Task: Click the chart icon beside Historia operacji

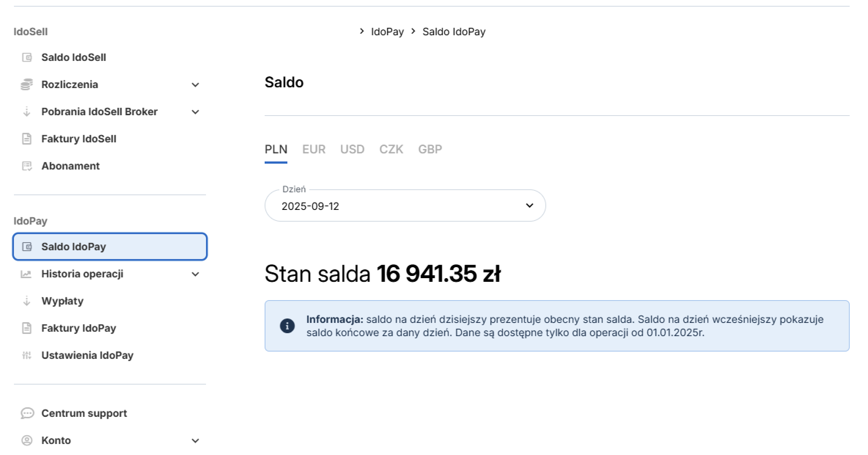Action: point(26,274)
